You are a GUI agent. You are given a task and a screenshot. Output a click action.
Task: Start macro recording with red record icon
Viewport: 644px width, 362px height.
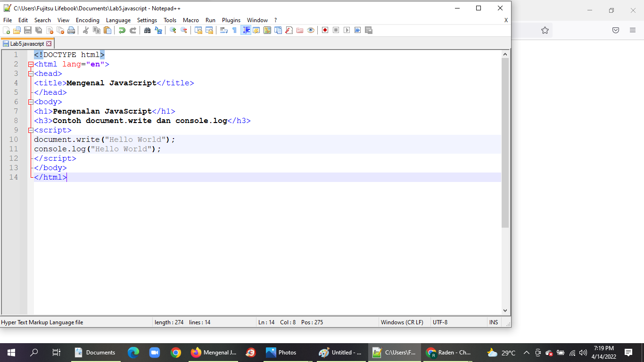[x=325, y=30]
